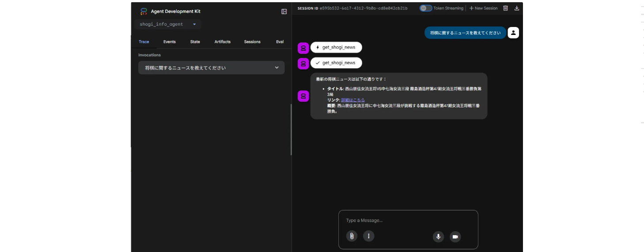644x252 pixels.
Task: Click the completed get_shogi_news response chip
Action: 336,63
